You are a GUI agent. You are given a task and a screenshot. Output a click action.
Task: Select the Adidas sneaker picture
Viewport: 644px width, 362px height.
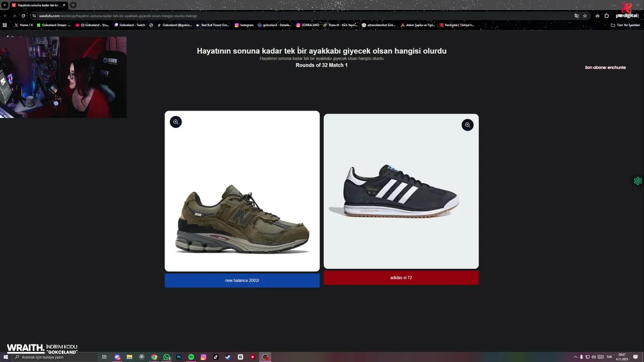point(401,191)
